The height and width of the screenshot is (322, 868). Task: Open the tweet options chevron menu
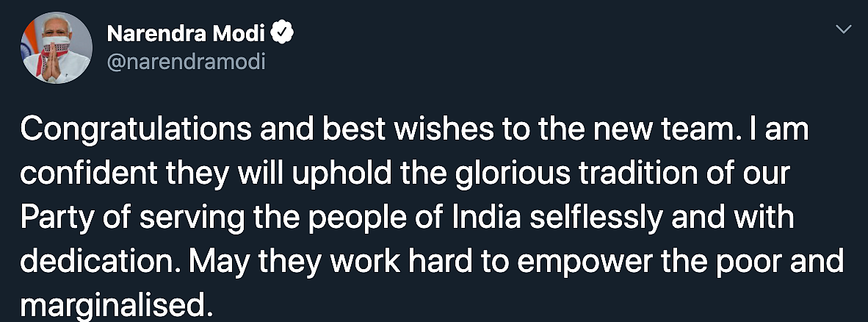click(844, 30)
